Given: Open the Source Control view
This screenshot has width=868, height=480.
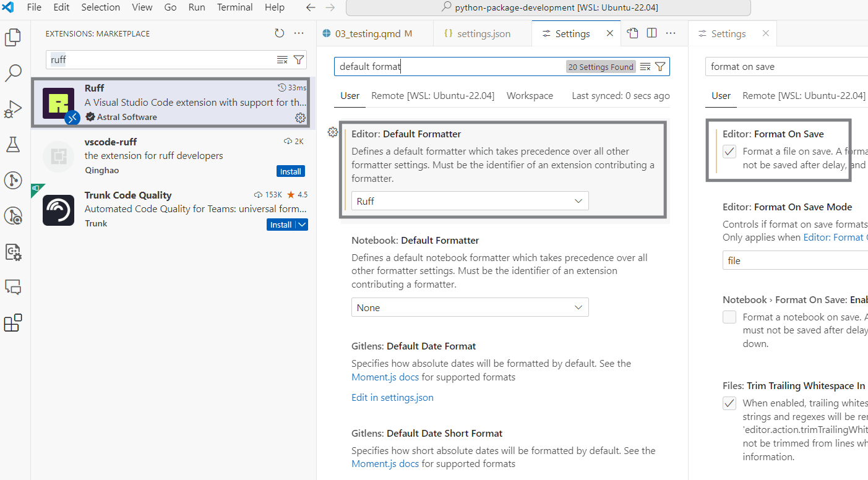Looking at the screenshot, I should coord(13,180).
